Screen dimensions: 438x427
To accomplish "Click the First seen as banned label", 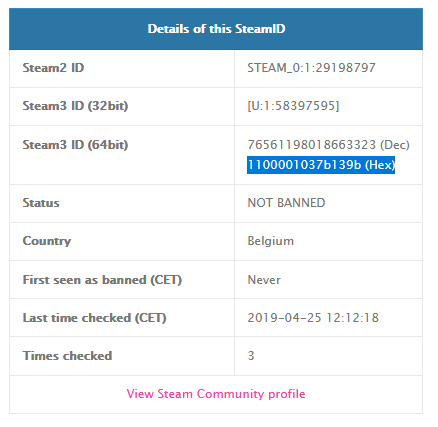I will coord(102,280).
